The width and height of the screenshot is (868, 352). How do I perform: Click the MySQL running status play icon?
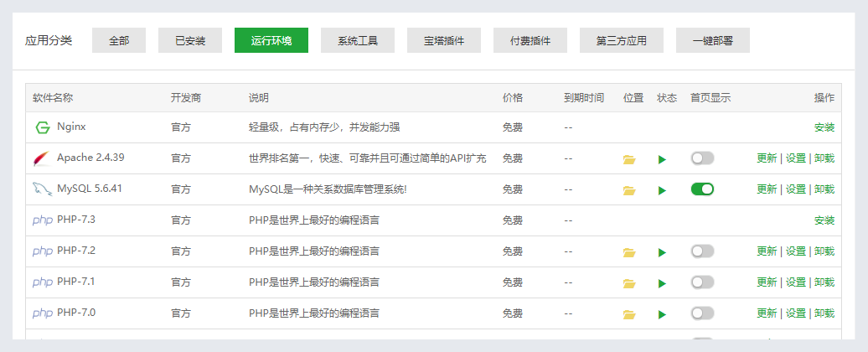(x=662, y=190)
